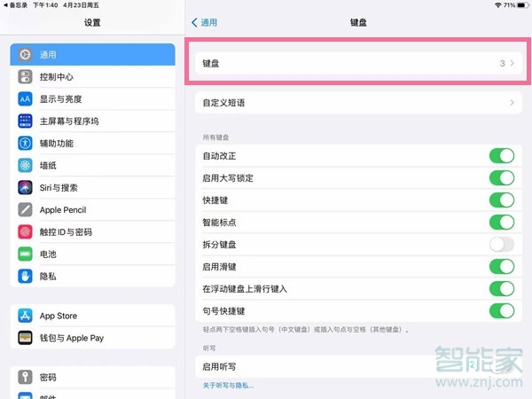Image resolution: width=532 pixels, height=399 pixels.
Task: Open Apple Pencil settings
Action: 92,209
